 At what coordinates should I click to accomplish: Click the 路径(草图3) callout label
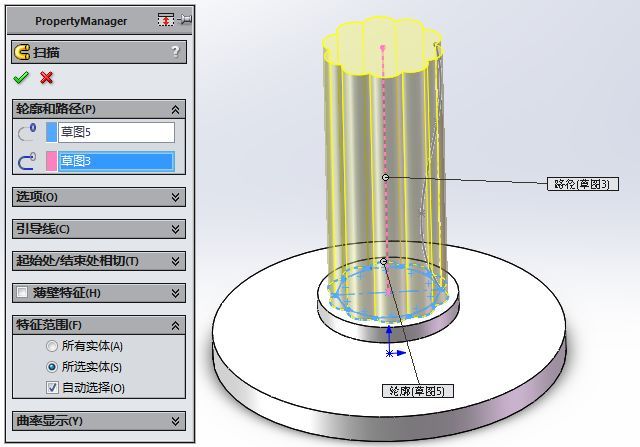coord(582,184)
